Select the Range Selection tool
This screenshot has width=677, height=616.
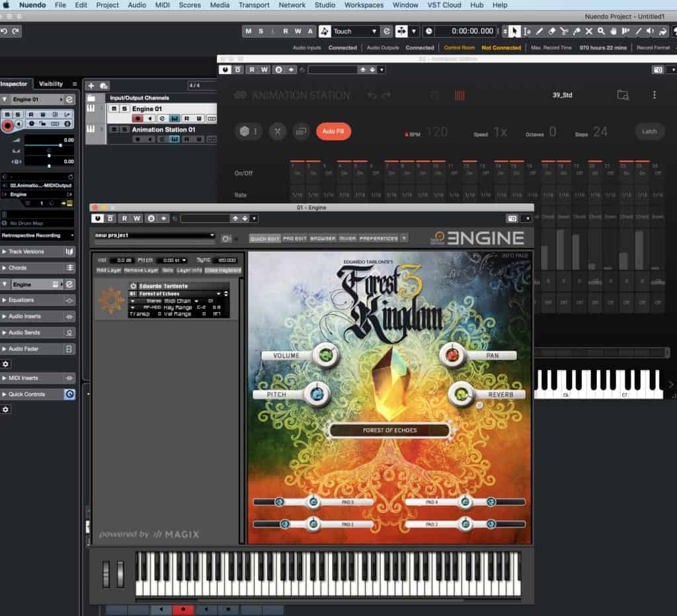[527, 31]
